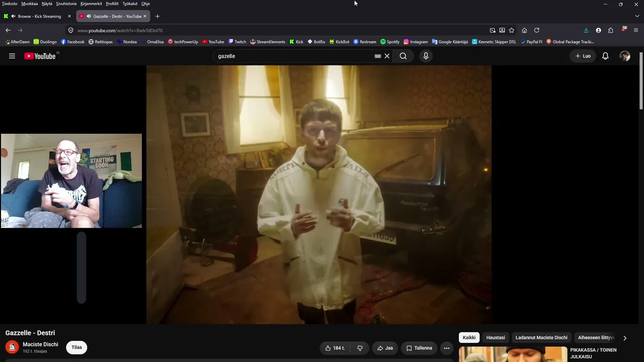Open the on-screen keyboard icon in search box

(x=378, y=56)
